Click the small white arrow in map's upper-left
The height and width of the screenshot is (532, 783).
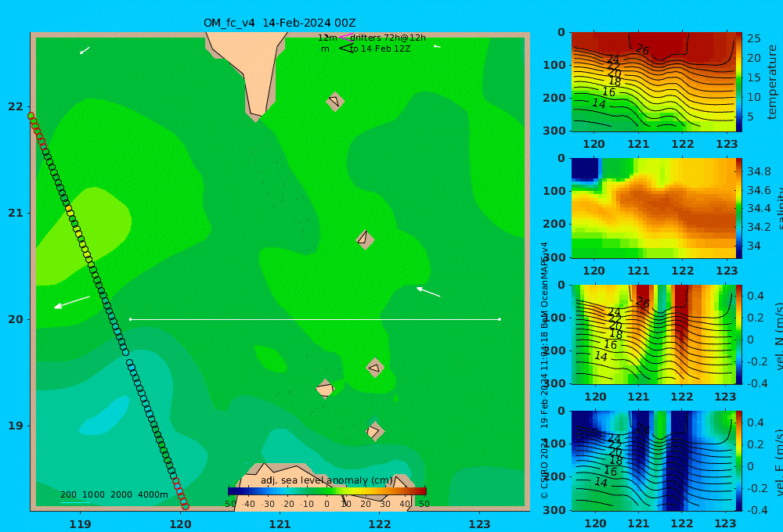(x=85, y=50)
